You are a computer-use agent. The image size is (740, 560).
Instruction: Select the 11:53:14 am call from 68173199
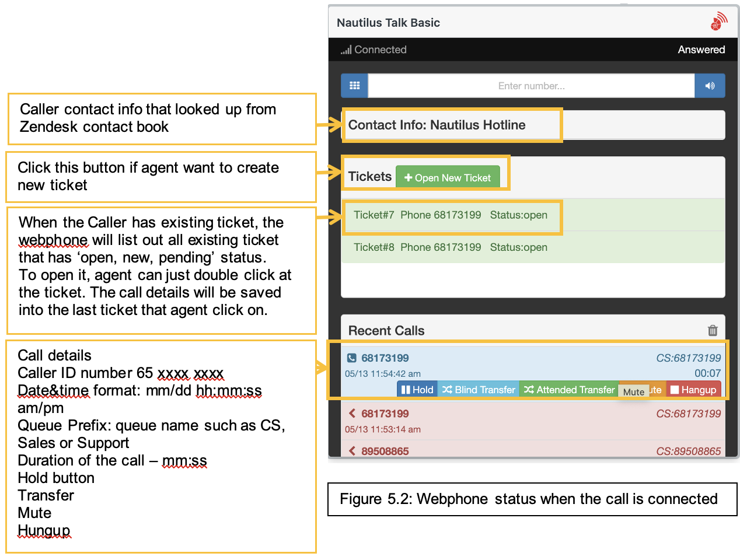point(533,421)
